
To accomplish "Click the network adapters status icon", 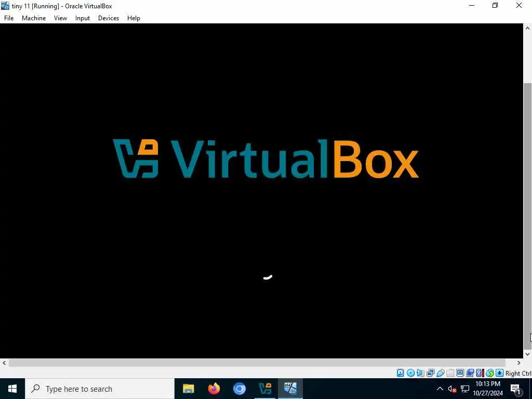I will tap(431, 373).
